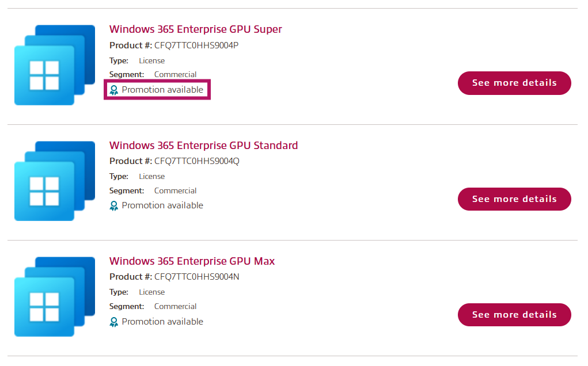588x366 pixels.
Task: Open Windows 365 Enterprise GPU Standard product page
Action: (x=203, y=145)
